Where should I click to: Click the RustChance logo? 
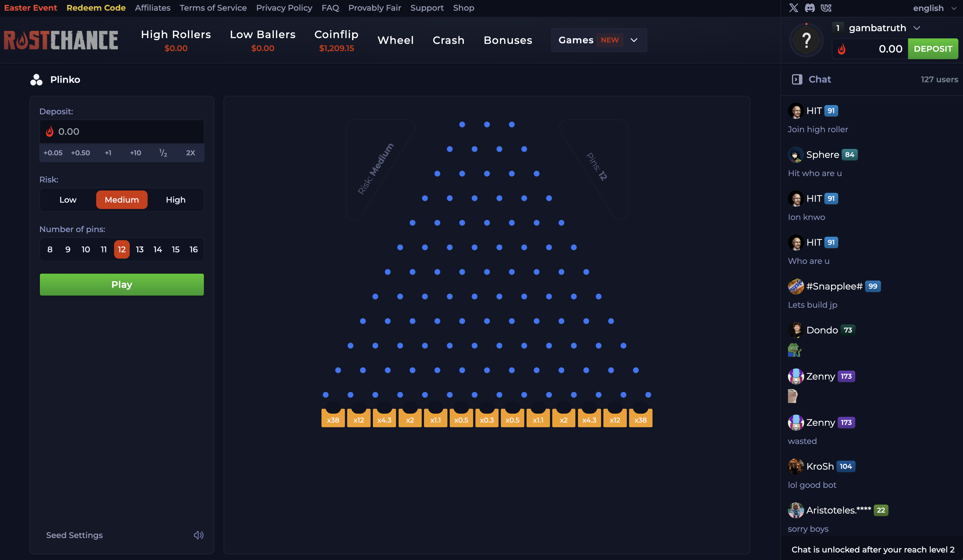point(61,40)
